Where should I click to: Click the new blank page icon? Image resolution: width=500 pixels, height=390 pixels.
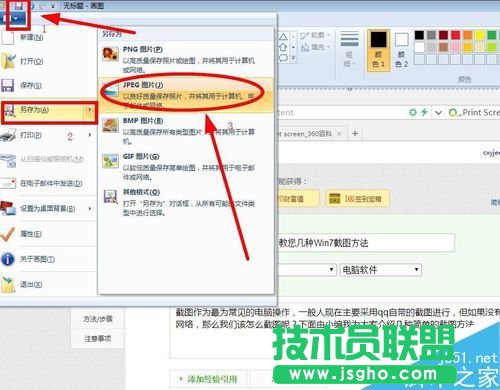tap(8, 38)
